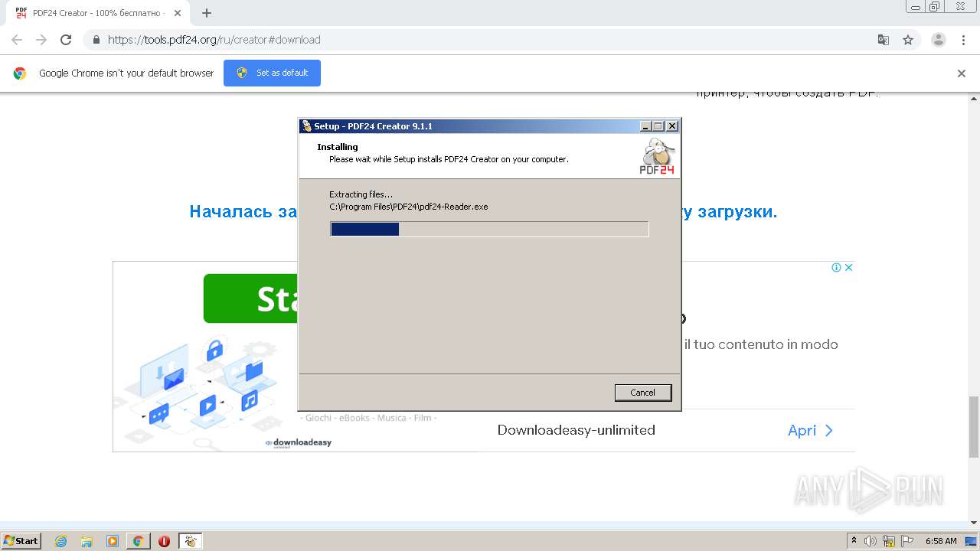Click the green Start ad button

(251, 298)
